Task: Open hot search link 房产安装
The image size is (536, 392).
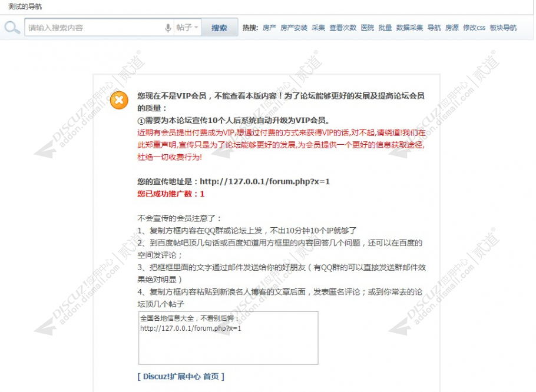Action: click(x=294, y=28)
